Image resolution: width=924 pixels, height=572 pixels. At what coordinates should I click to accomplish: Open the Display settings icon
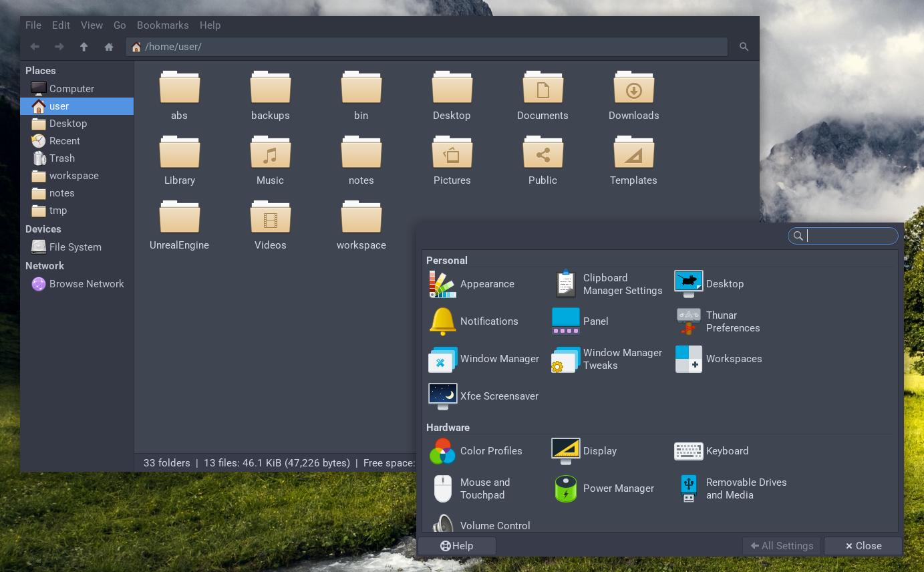coord(565,451)
